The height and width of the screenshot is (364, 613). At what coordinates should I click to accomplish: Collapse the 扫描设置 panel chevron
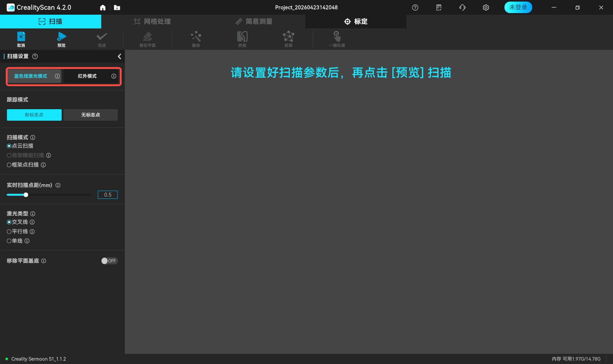(x=119, y=57)
